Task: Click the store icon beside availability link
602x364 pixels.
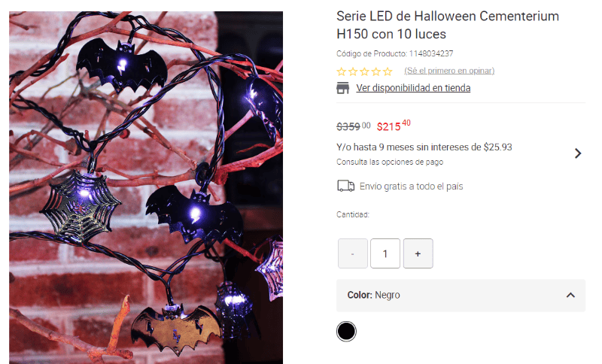Action: pyautogui.click(x=342, y=88)
